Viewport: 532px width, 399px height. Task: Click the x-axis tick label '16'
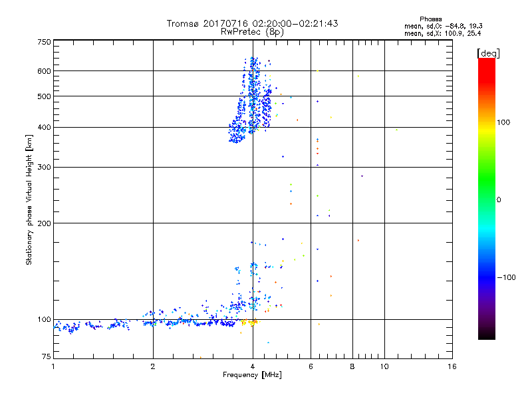pos(452,366)
